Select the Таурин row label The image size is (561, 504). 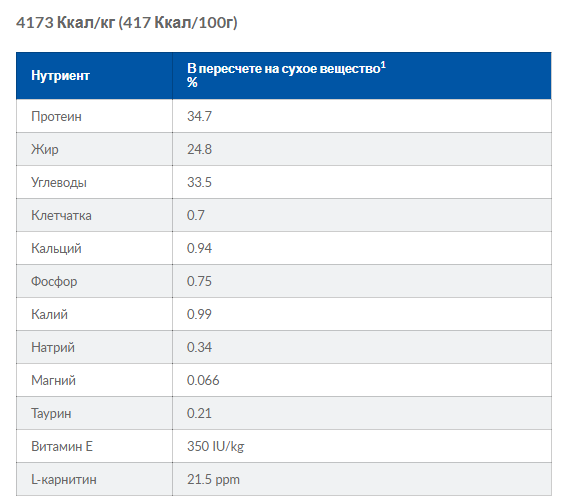click(x=51, y=413)
